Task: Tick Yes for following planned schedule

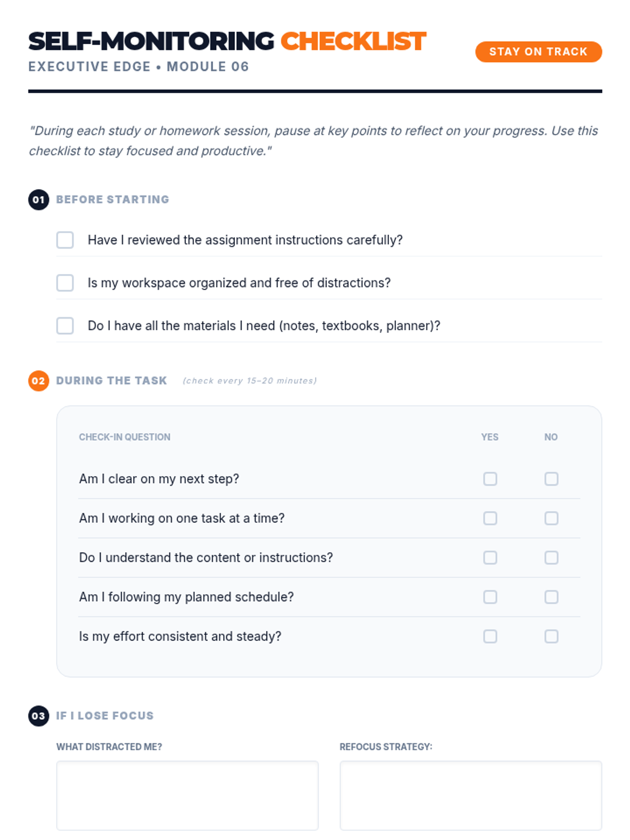Action: point(490,597)
